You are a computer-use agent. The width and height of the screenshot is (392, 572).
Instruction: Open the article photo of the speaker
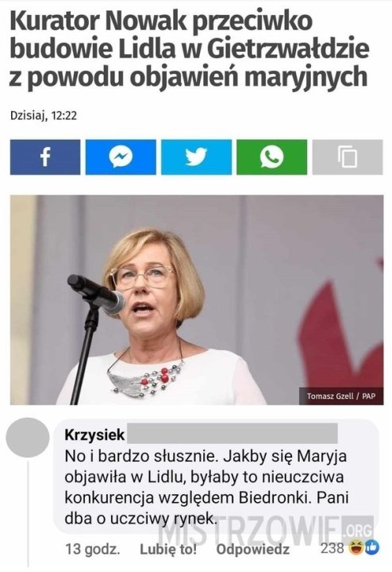[x=197, y=300]
